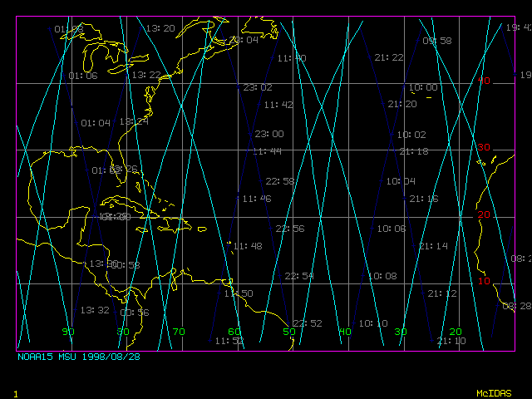The height and width of the screenshot is (399, 532).
Task: Select the 13:22 time marker label
Action: coord(146,75)
